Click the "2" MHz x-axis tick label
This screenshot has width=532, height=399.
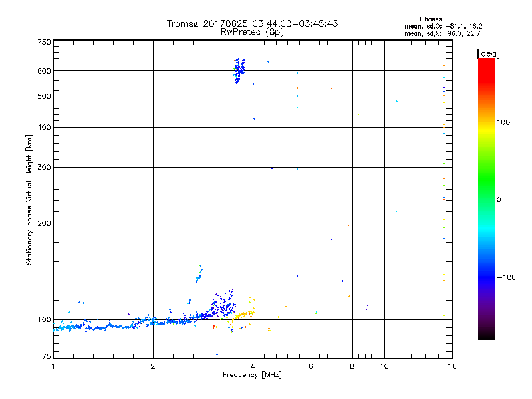(153, 366)
